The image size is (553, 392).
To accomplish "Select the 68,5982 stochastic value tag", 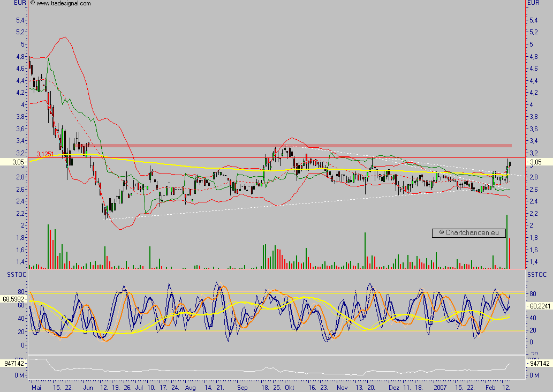I will click(x=13, y=299).
